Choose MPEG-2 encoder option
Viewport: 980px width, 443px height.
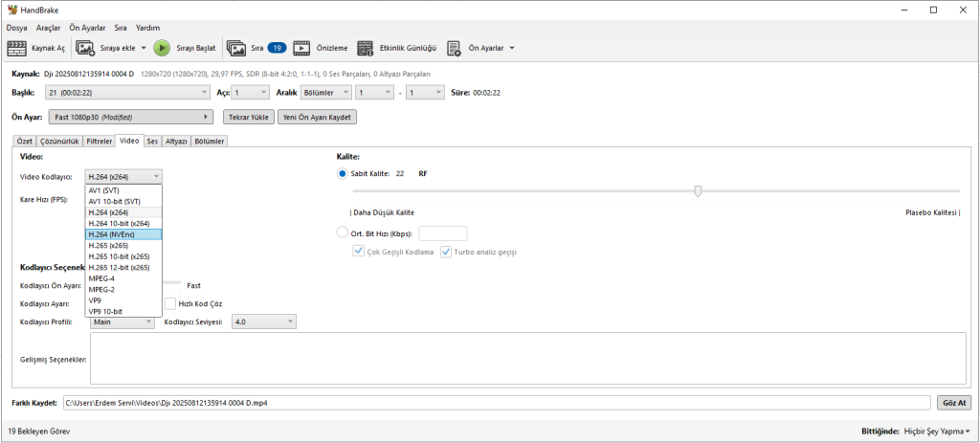(x=123, y=289)
